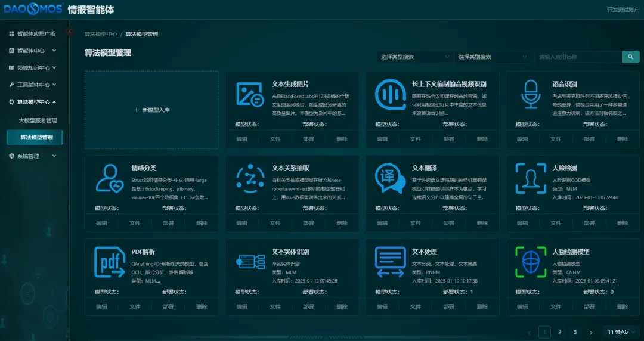Open the 11 条/页 page size dropdown
Screen dimensions: 644x341
click(x=622, y=332)
